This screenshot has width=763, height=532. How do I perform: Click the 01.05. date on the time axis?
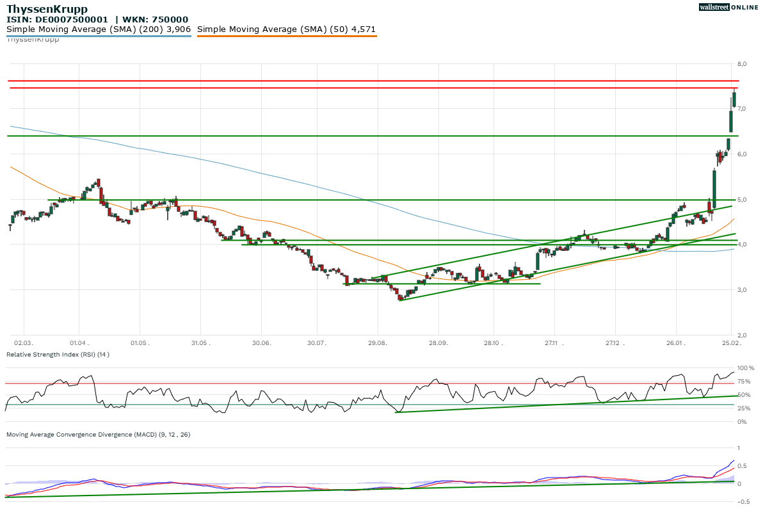click(140, 343)
